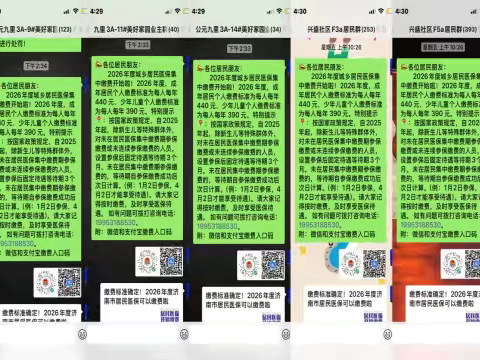Tap the 星期五 timestamp in the F5a居民群 chat

[x=443, y=47]
